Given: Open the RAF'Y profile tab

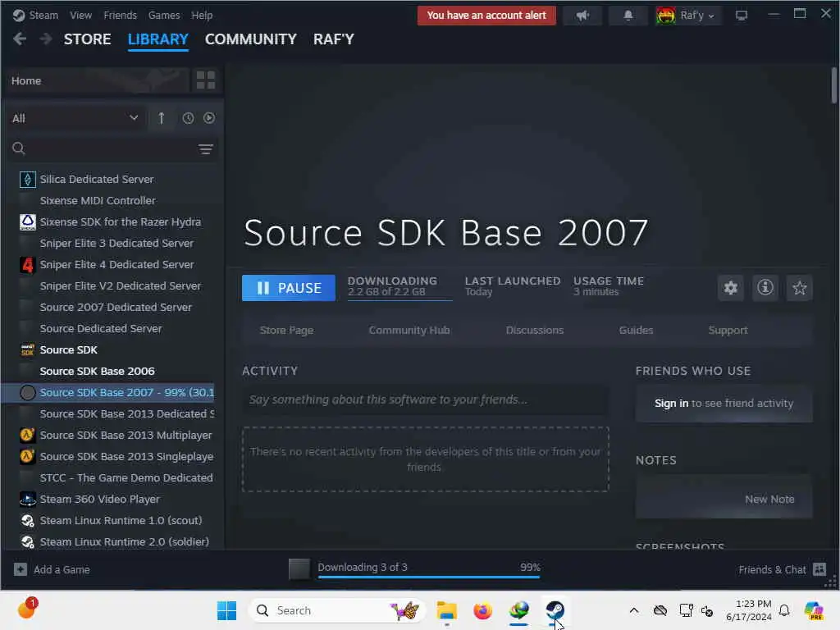Looking at the screenshot, I should [334, 39].
